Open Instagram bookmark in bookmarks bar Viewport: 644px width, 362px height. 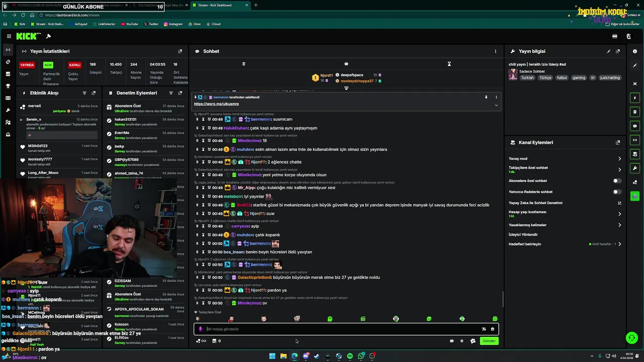(x=173, y=24)
